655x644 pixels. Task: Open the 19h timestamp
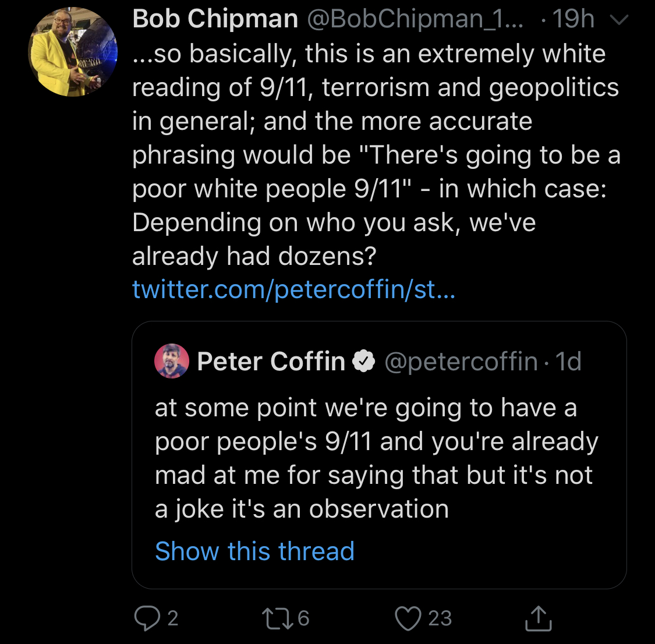pyautogui.click(x=573, y=19)
